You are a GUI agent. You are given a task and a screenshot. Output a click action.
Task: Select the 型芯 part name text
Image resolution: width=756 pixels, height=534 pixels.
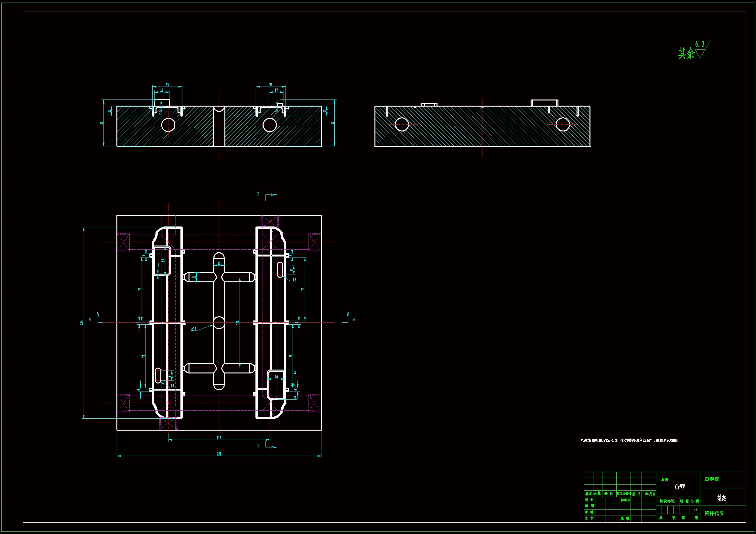coord(722,498)
